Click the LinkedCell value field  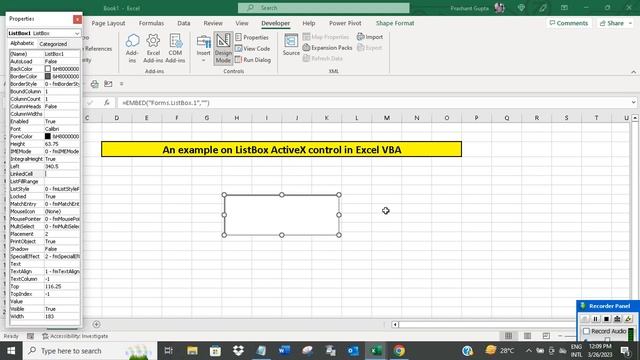(62, 174)
